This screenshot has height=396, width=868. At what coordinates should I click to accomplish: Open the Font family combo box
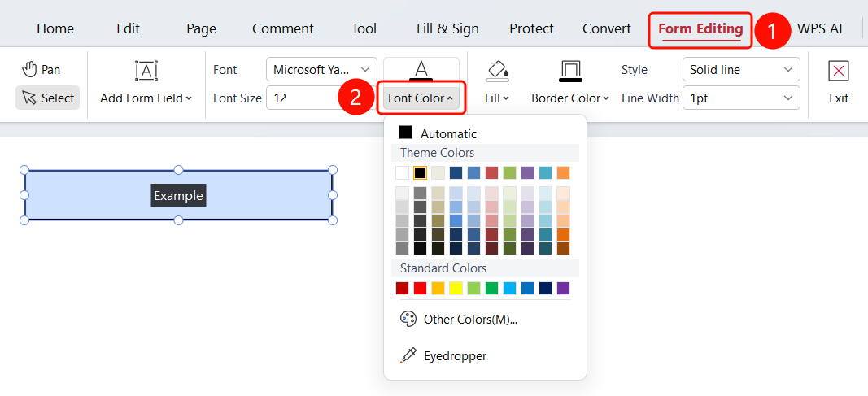click(321, 70)
